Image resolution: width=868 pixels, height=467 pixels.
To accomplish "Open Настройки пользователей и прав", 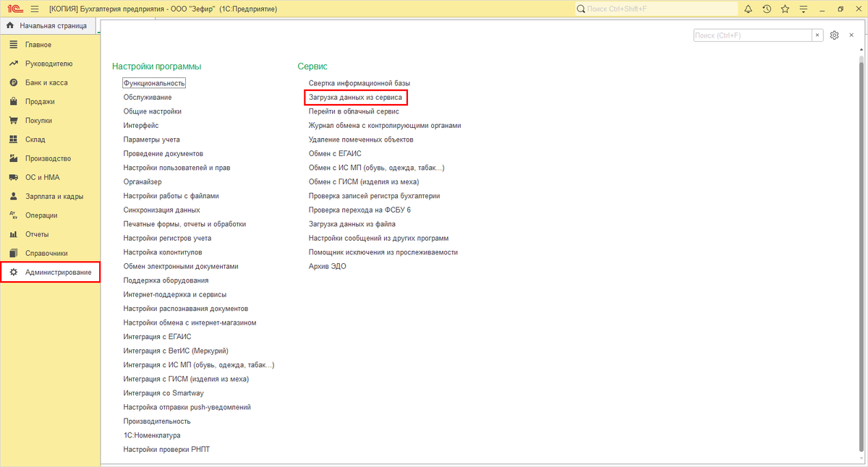I will (x=176, y=168).
